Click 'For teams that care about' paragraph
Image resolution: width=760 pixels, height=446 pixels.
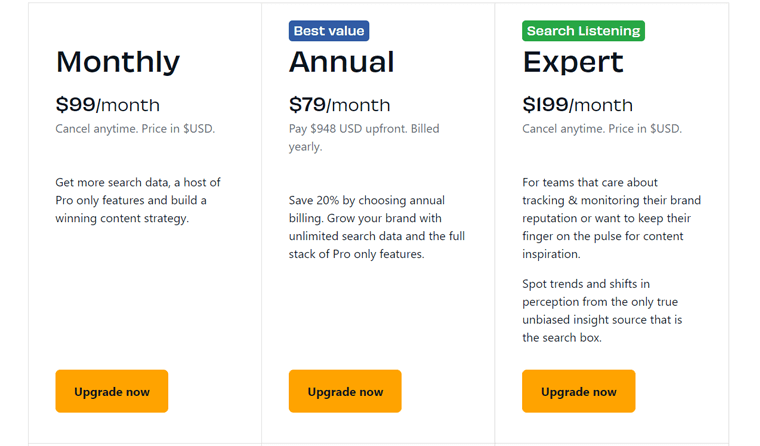tap(611, 218)
